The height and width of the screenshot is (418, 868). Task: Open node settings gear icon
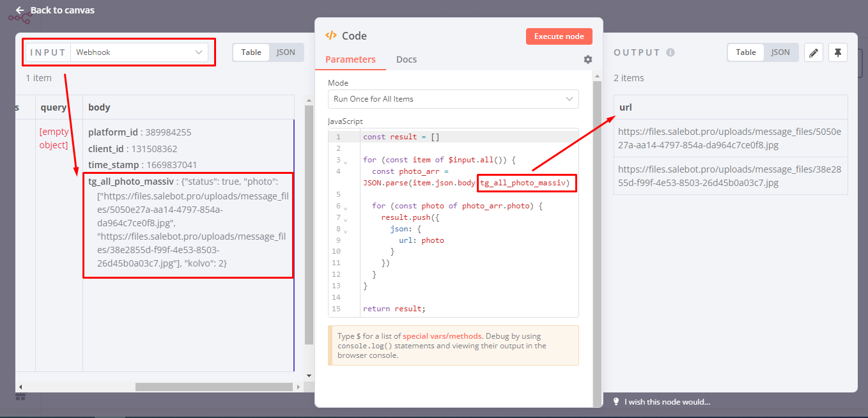click(x=587, y=59)
